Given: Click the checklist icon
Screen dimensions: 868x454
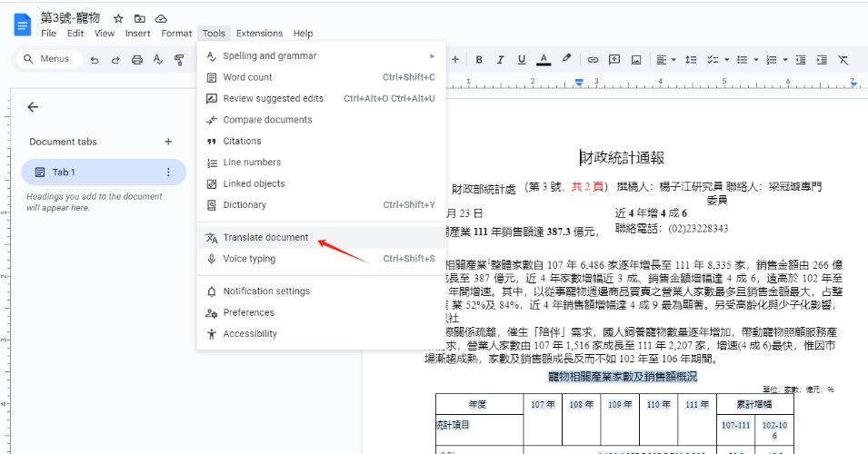Looking at the screenshot, I should point(713,60).
